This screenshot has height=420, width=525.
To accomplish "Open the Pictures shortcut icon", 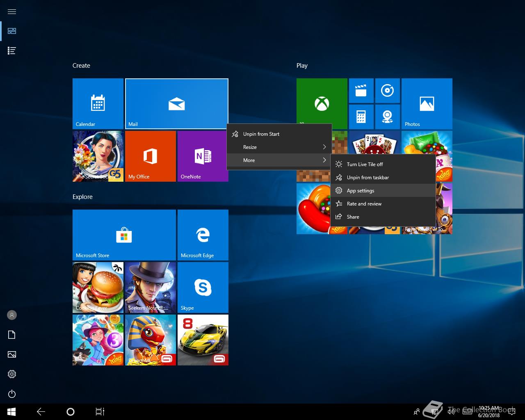I will (12, 354).
